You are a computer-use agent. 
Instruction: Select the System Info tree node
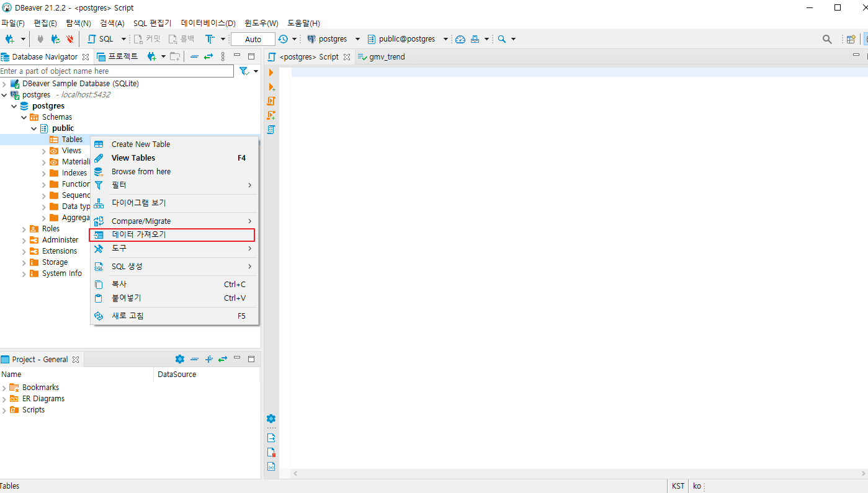(x=61, y=273)
